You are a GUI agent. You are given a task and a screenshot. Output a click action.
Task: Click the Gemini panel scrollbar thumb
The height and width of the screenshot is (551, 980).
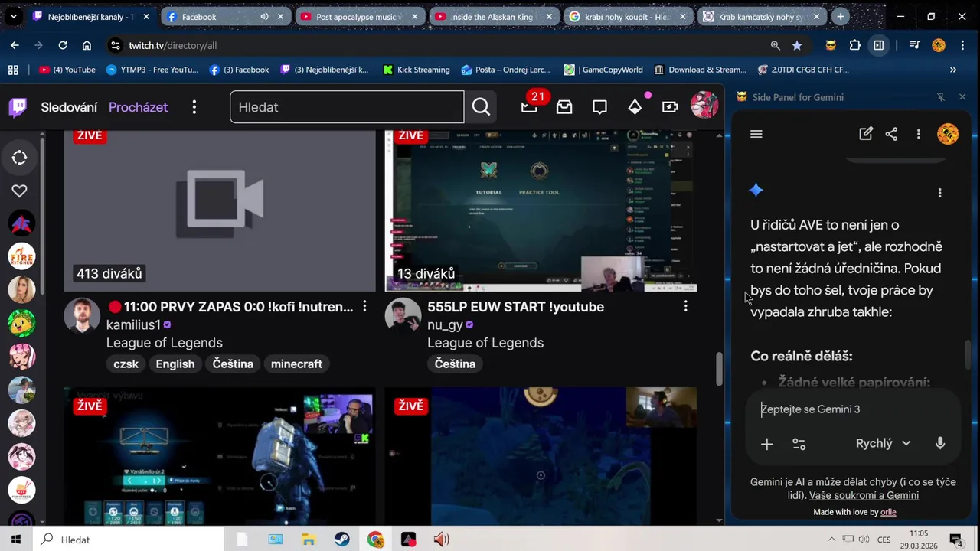point(968,354)
